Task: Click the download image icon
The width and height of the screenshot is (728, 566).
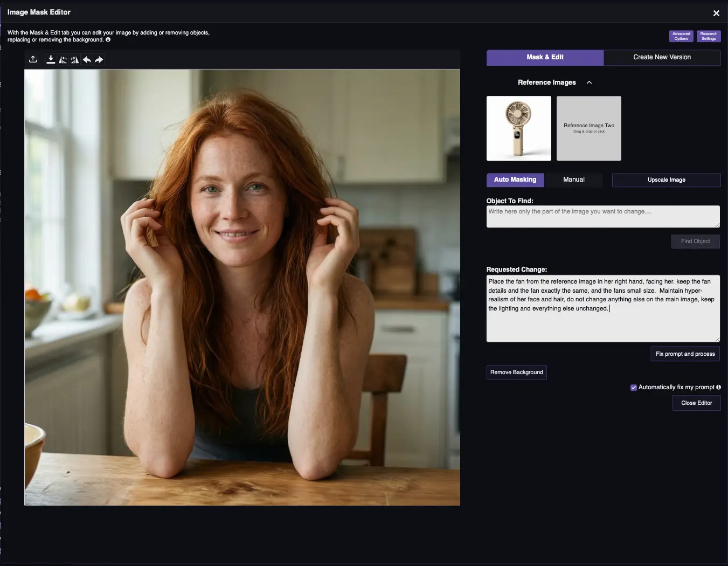Action: [51, 59]
